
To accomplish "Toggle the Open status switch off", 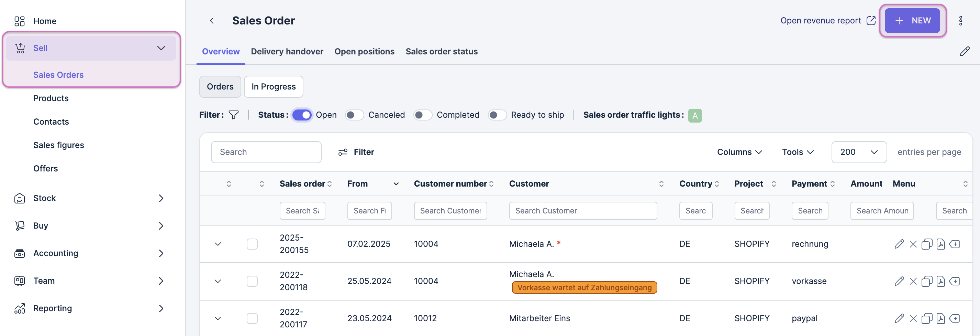I will tap(302, 115).
